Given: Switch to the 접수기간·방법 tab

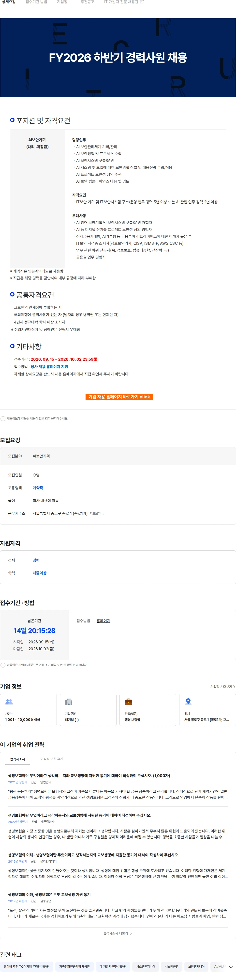Looking at the screenshot, I should tap(36, 2).
